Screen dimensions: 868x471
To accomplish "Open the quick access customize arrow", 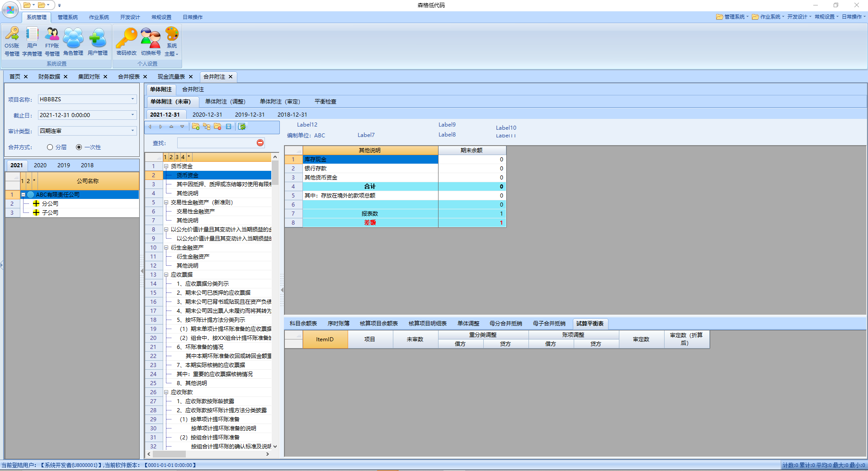I will [59, 5].
